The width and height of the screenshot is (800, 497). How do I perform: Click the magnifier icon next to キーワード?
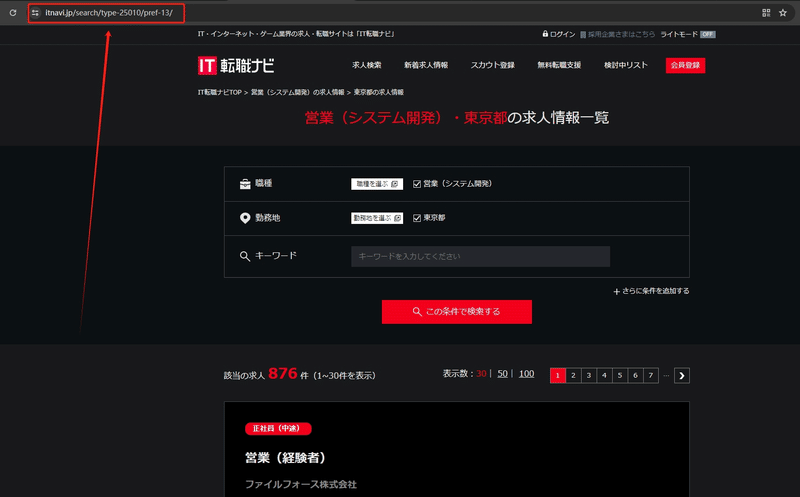245,256
